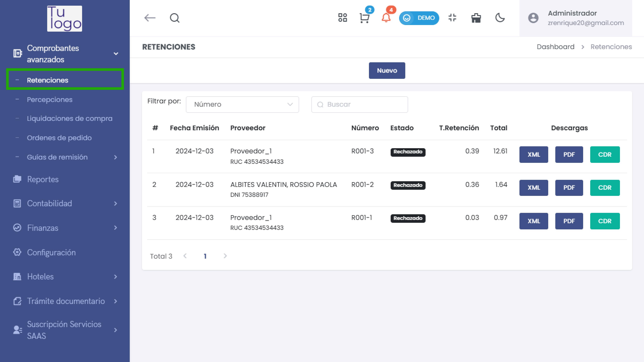Open Percepciones in the sidebar

(50, 100)
